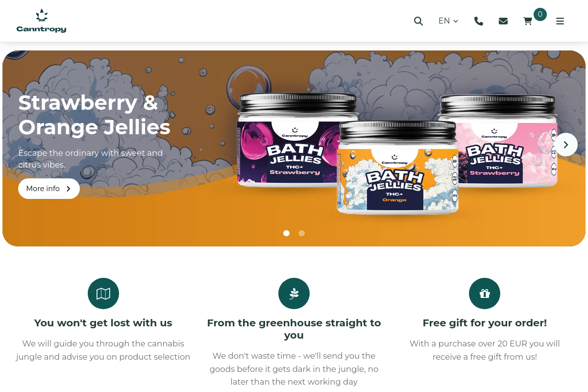This screenshot has height=392, width=588.
Task: Open the hamburger menu
Action: [560, 21]
